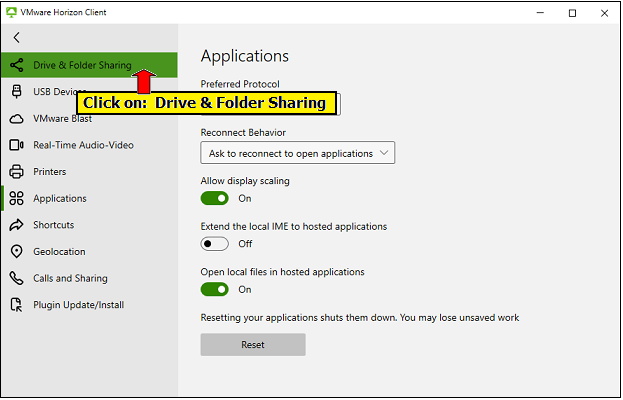Click the resetting applications warning text
This screenshot has width=623, height=400.
tap(360, 317)
